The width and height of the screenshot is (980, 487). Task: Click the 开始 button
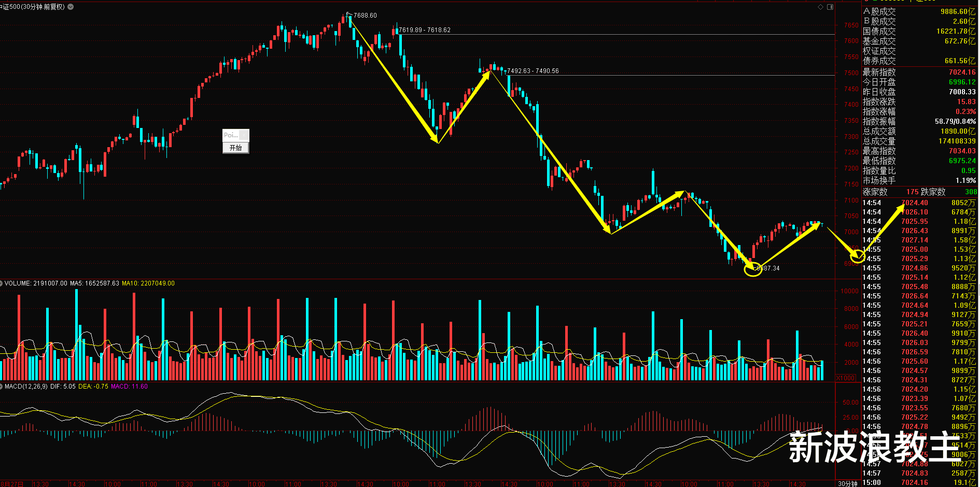[x=236, y=148]
